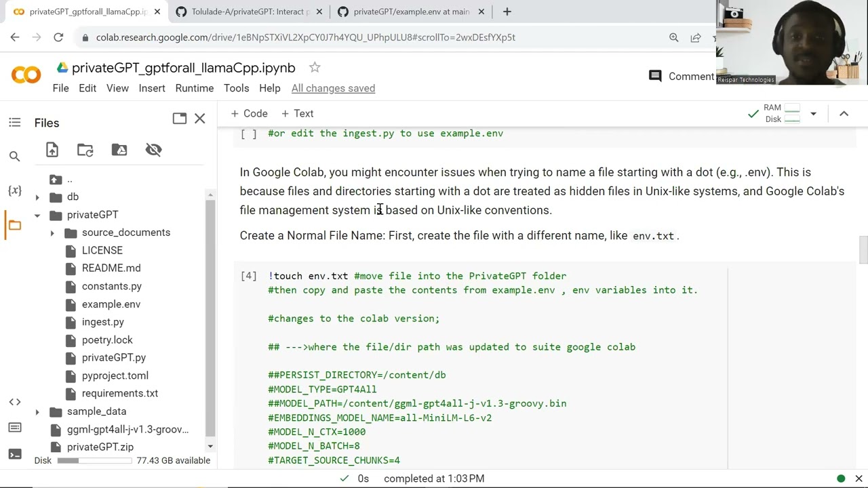Run the ingest.py comment cell
Screen dimensions: 868x488
coord(249,134)
